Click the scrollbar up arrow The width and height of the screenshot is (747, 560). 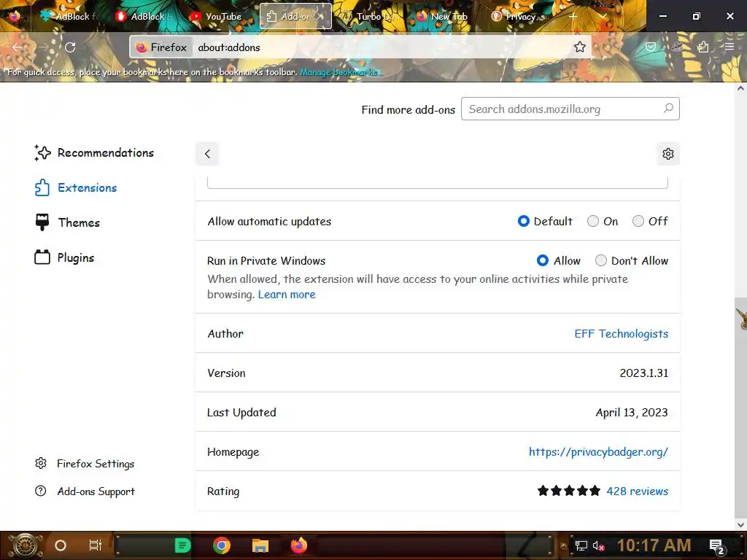pos(740,88)
